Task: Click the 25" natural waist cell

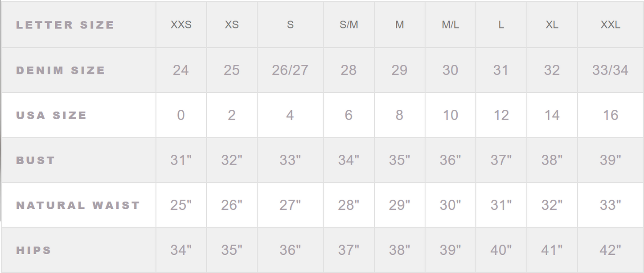Action: [181, 205]
